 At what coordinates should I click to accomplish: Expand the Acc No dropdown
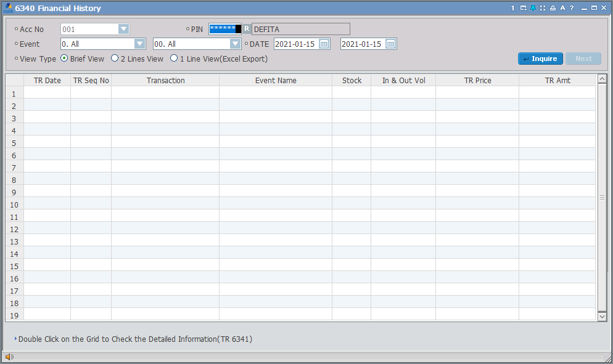pos(124,29)
